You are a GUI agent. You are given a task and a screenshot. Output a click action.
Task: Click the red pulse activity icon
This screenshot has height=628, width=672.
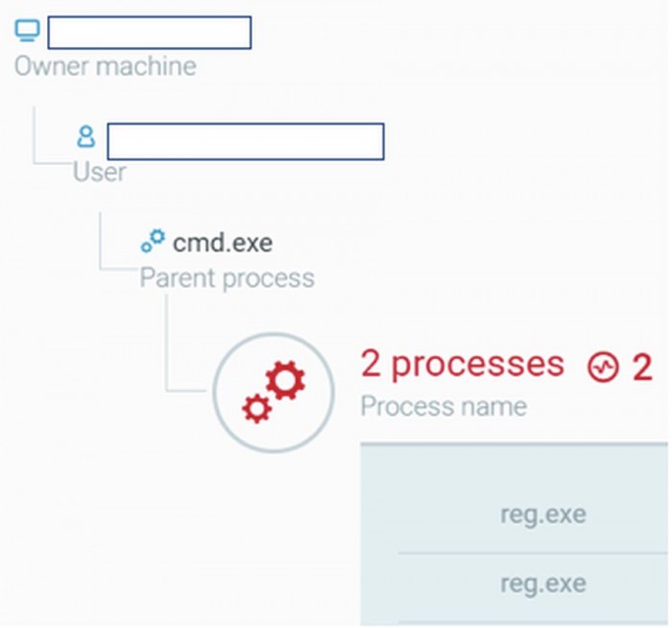point(603,367)
